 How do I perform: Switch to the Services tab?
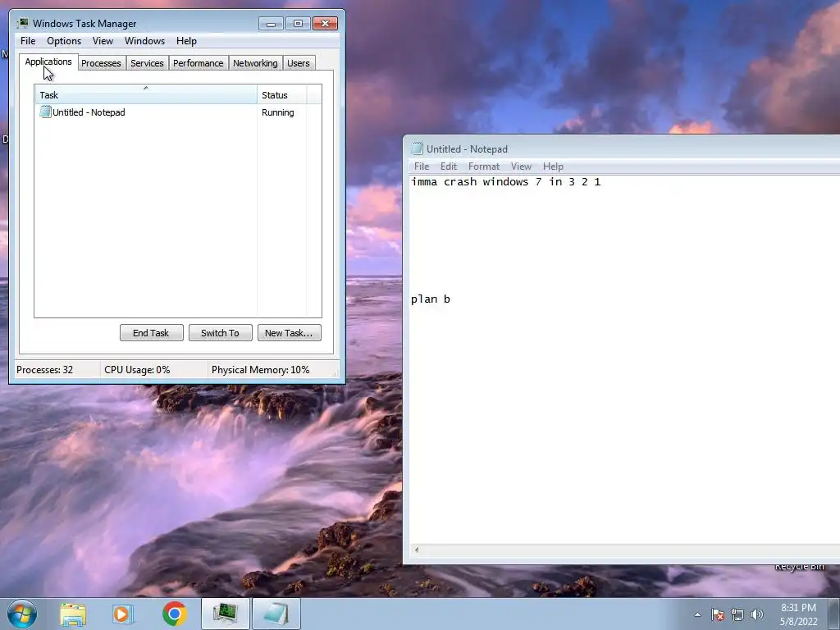pyautogui.click(x=147, y=63)
